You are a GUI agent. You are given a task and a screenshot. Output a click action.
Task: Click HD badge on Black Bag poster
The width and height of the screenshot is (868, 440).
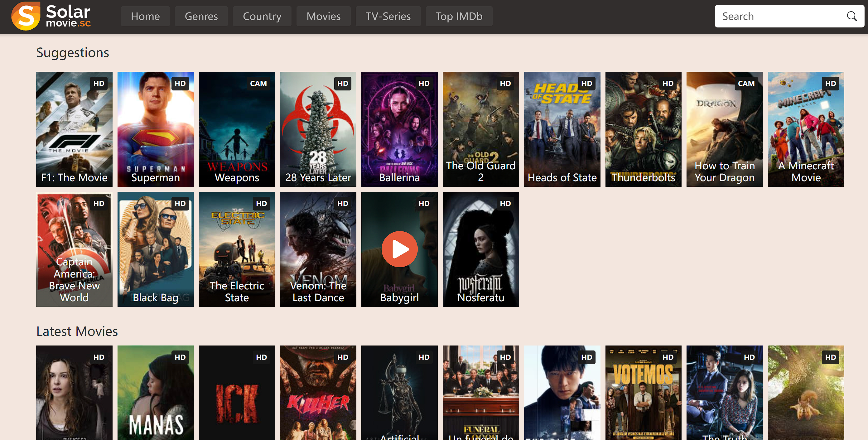[180, 204]
